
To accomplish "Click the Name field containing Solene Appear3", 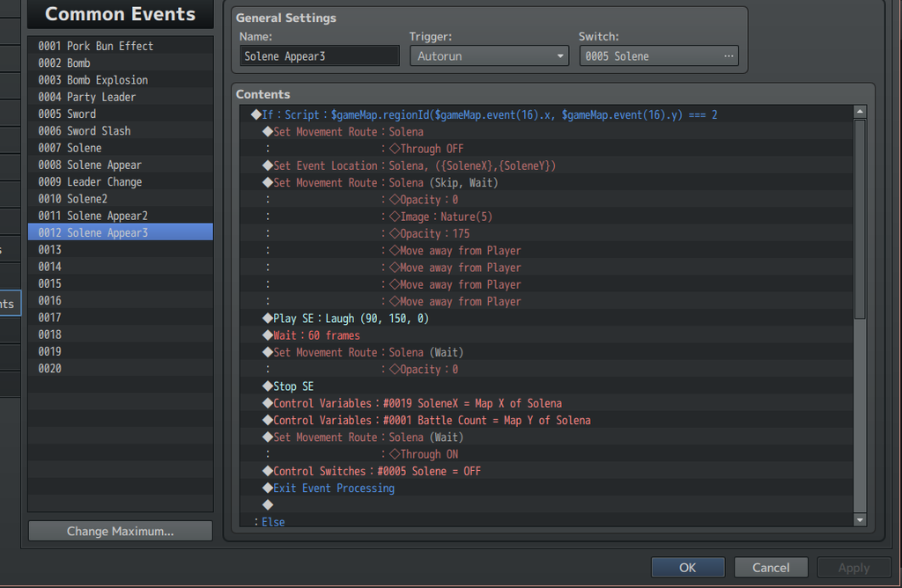I will 320,56.
